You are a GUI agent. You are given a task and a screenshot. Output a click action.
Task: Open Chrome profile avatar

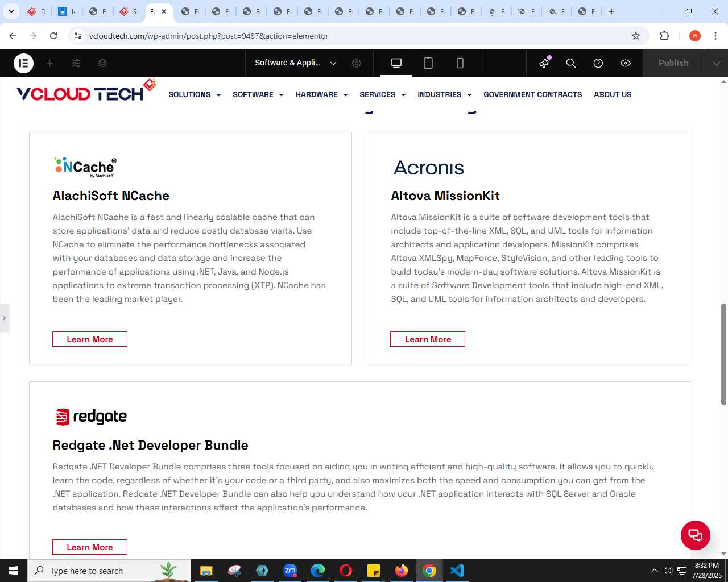(694, 36)
